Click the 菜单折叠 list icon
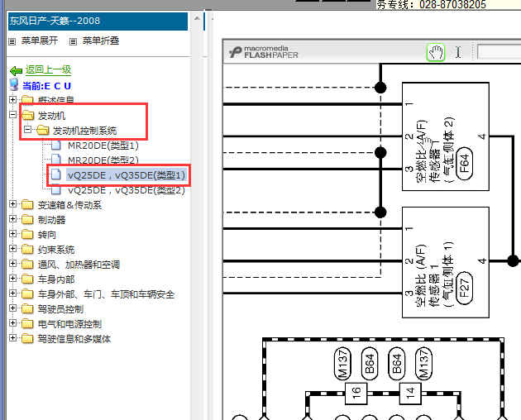The image size is (521, 420). click(x=73, y=41)
